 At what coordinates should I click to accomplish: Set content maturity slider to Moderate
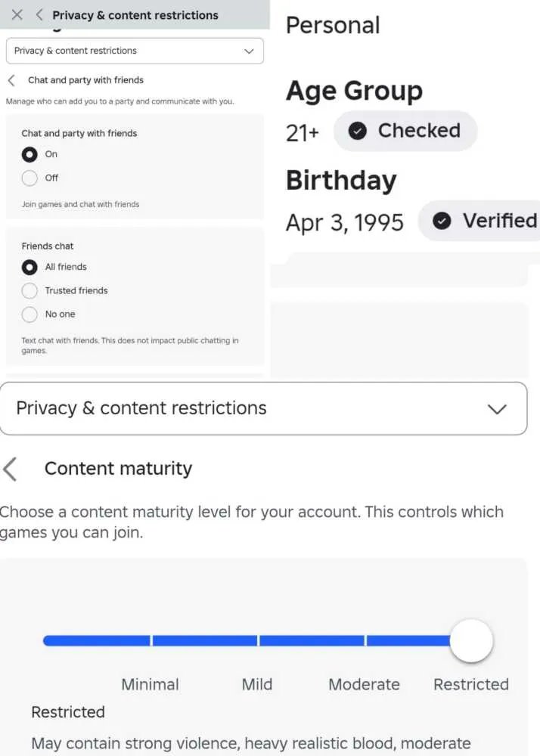[365, 640]
